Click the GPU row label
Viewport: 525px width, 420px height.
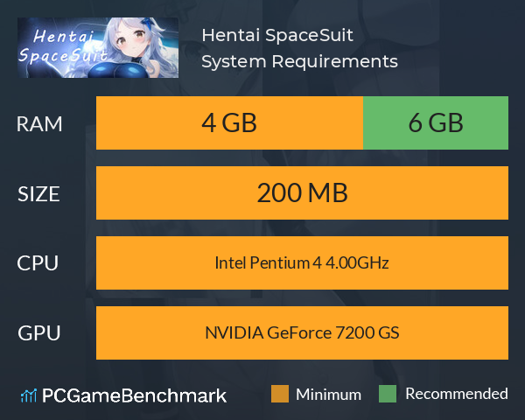[38, 332]
